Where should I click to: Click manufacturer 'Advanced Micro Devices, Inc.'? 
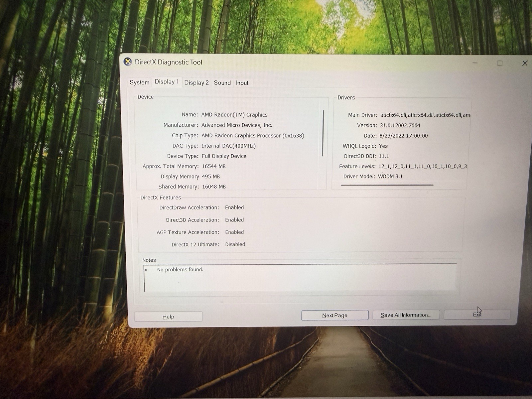click(237, 125)
